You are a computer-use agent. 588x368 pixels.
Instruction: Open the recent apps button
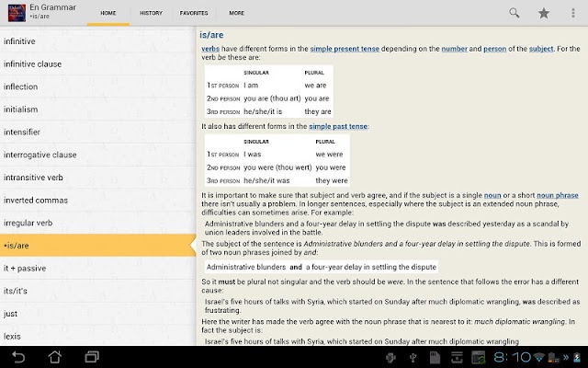(x=92, y=357)
